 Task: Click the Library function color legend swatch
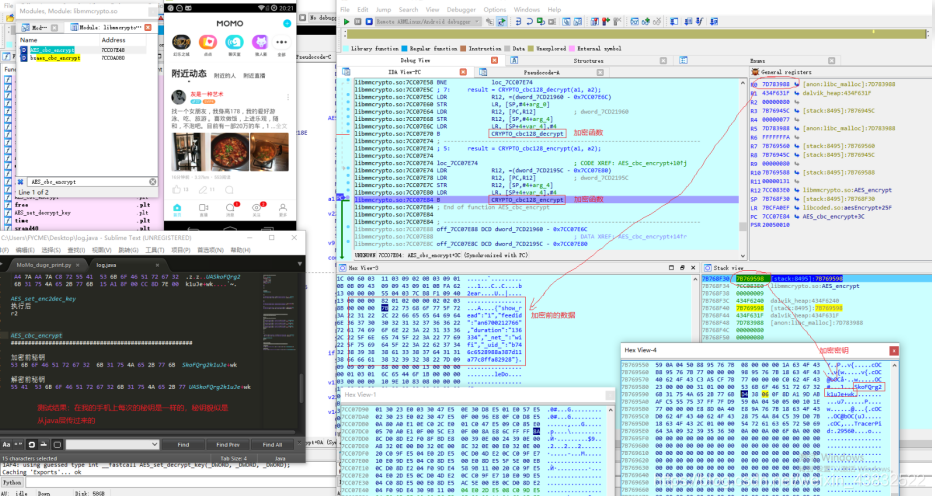(x=345, y=49)
